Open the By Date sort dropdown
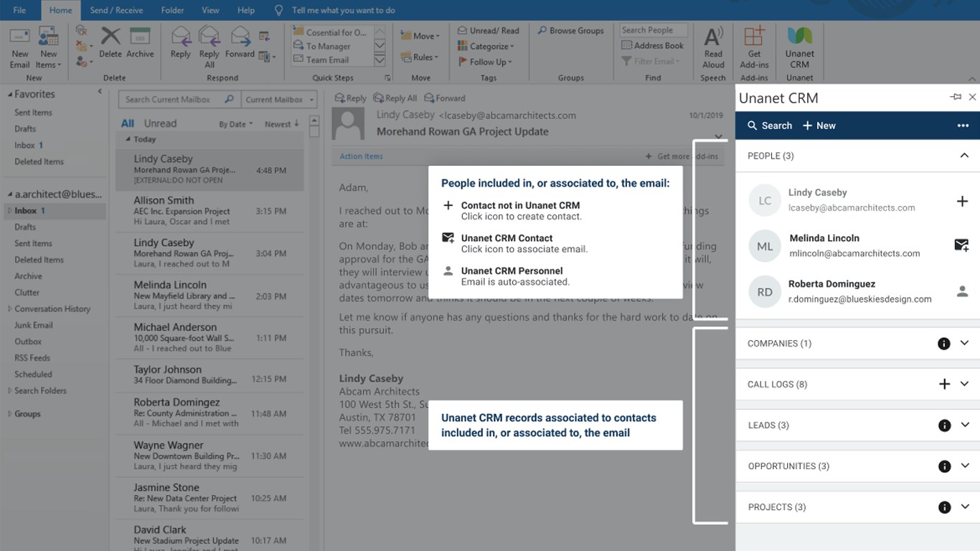980x551 pixels. tap(235, 124)
